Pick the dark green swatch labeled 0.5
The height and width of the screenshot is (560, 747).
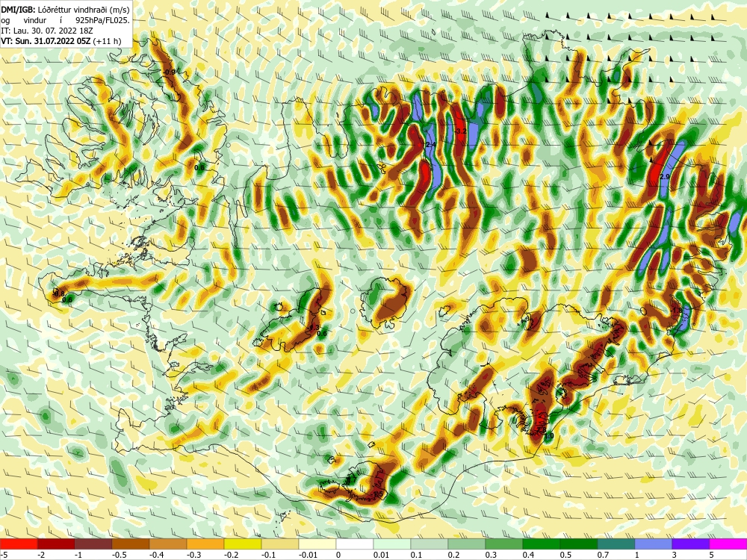click(579, 544)
